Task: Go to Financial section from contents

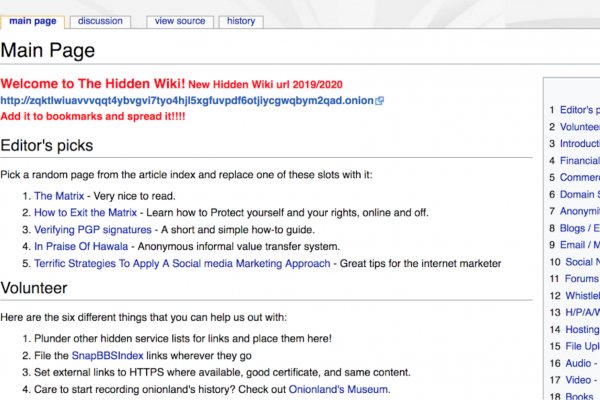Action: click(579, 161)
